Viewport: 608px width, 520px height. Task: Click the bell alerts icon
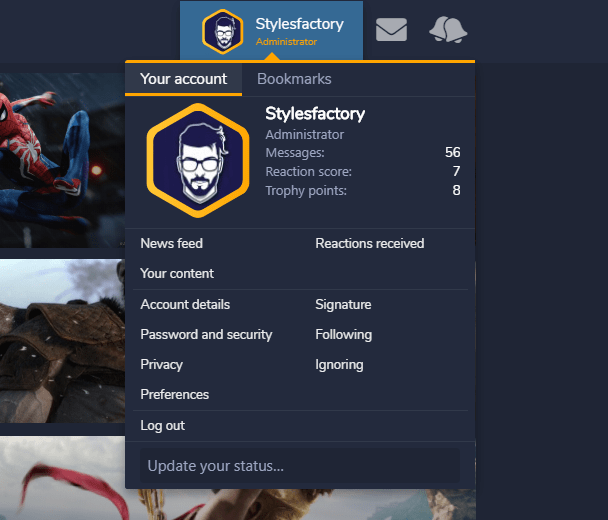pyautogui.click(x=447, y=30)
